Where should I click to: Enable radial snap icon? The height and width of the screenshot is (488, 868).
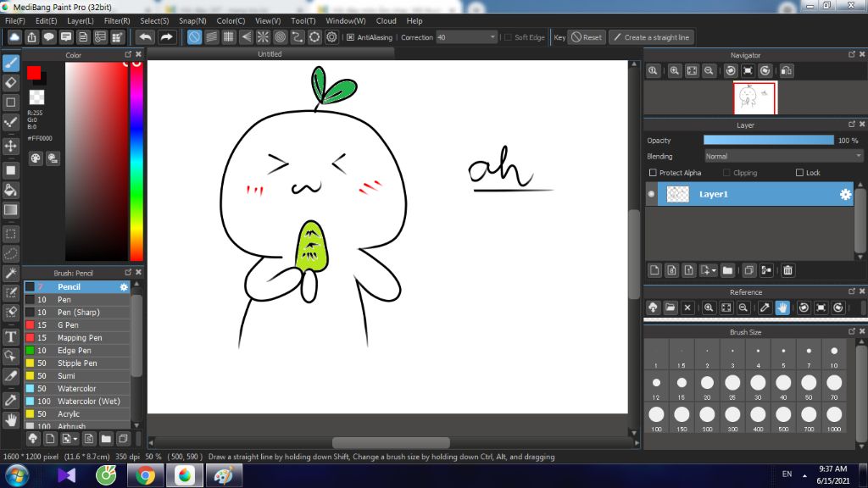coord(263,37)
